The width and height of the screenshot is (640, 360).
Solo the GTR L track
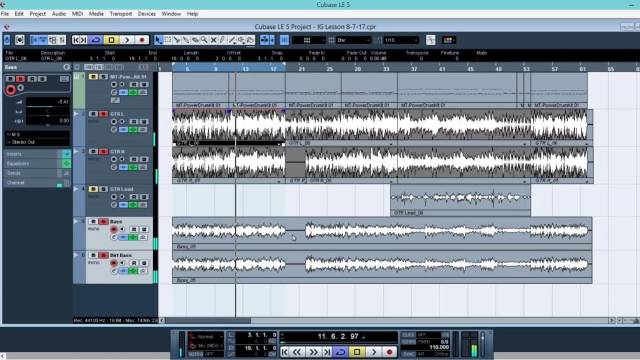pos(103,114)
